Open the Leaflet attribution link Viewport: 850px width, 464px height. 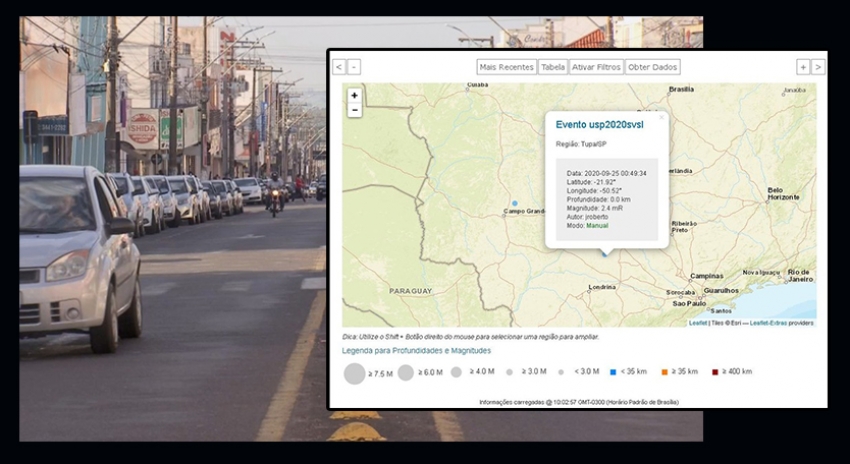click(698, 323)
